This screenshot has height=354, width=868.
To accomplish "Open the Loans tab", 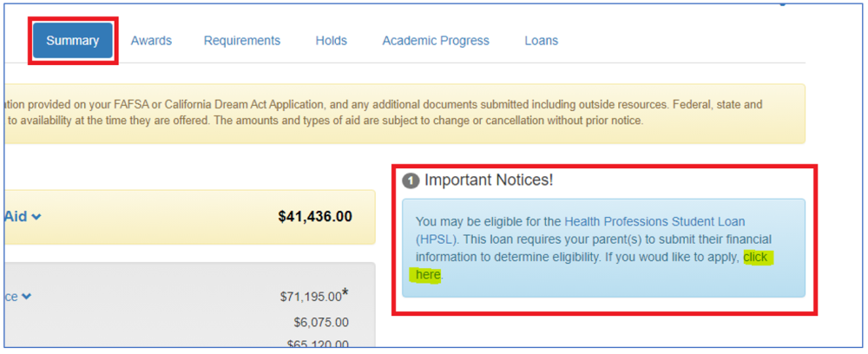I will click(x=542, y=41).
